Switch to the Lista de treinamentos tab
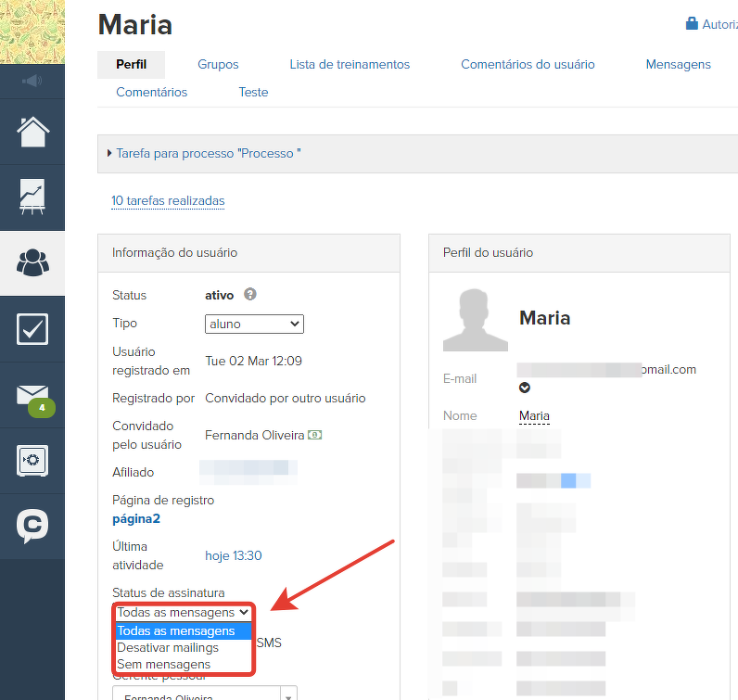Screen dimensions: 738x700 (350, 65)
